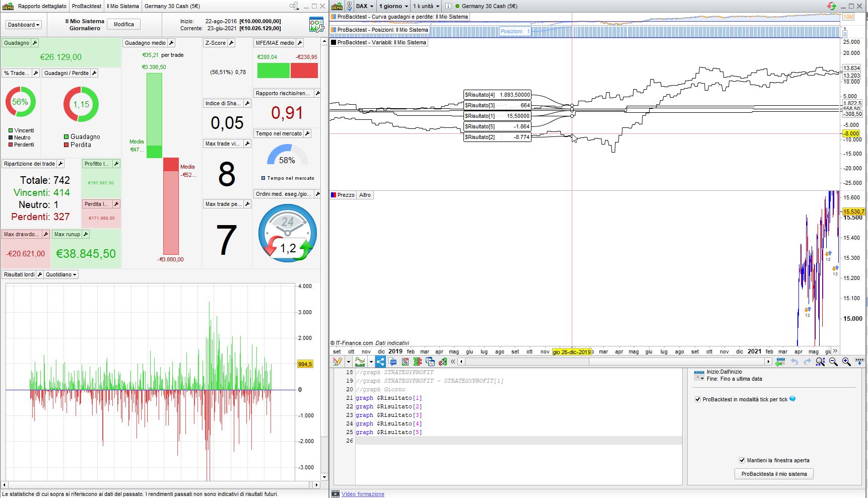Open the share icon in the report window

click(x=294, y=6)
